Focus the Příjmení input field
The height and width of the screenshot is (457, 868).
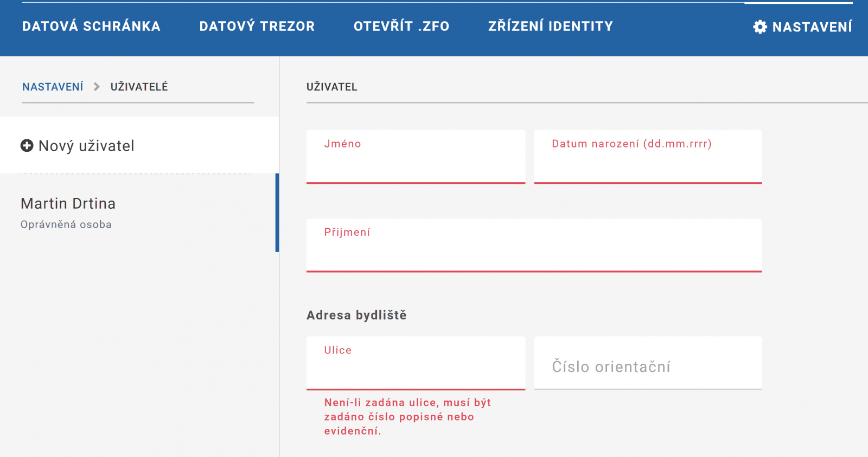pos(534,252)
